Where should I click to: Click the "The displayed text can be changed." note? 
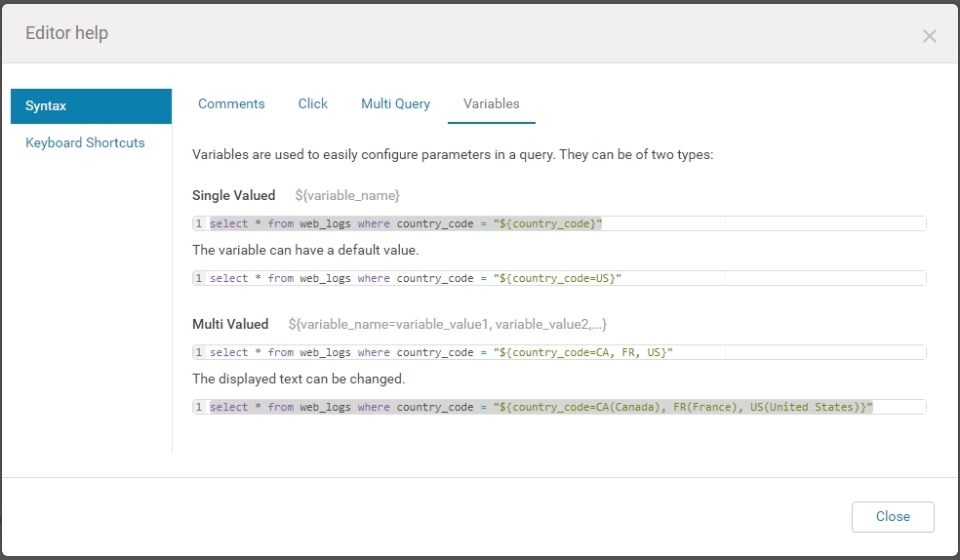point(299,379)
